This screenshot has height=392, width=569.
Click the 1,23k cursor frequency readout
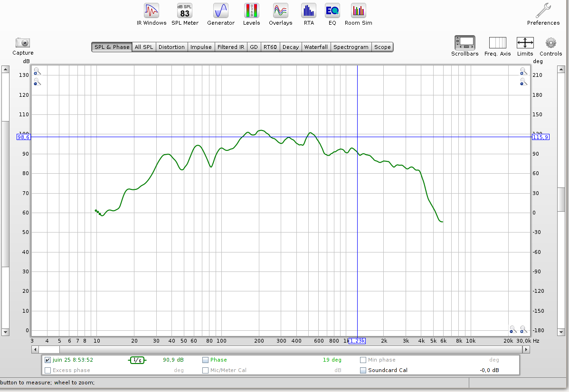357,341
